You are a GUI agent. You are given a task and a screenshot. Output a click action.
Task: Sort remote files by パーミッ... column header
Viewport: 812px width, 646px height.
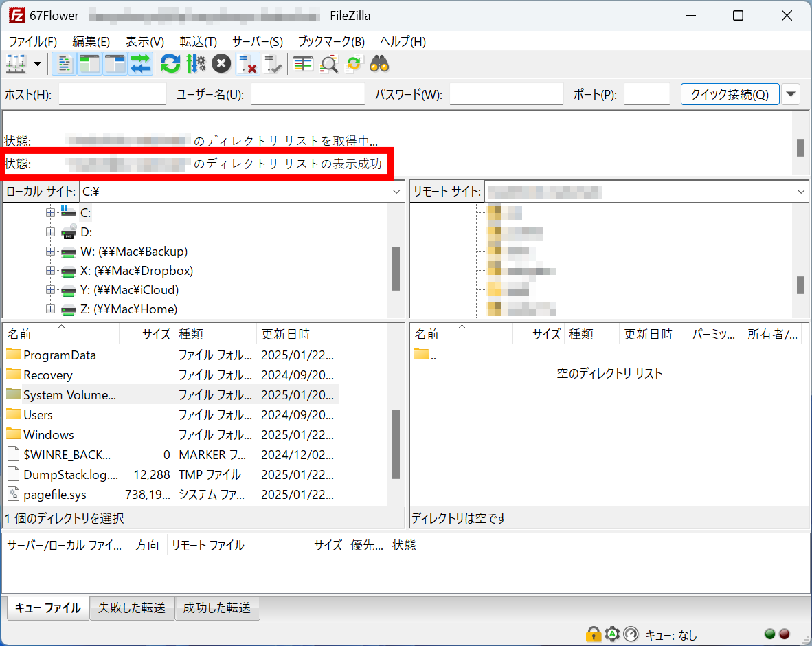coord(714,334)
